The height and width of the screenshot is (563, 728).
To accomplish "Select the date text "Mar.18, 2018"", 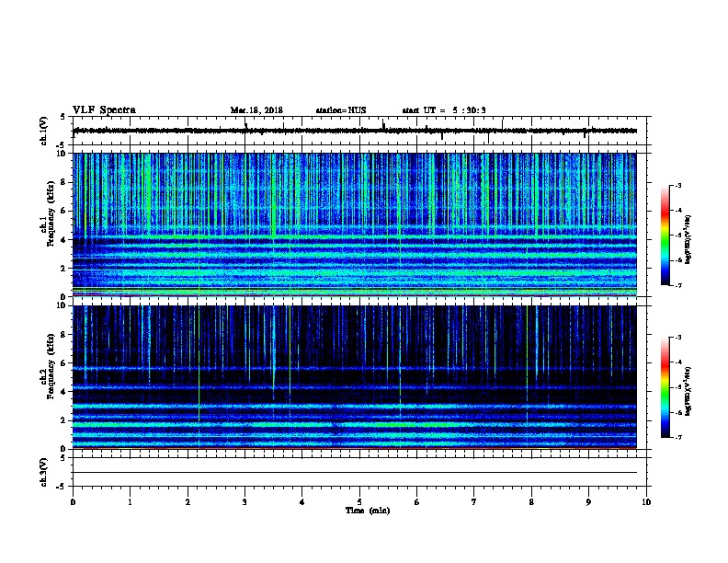I will [x=256, y=110].
